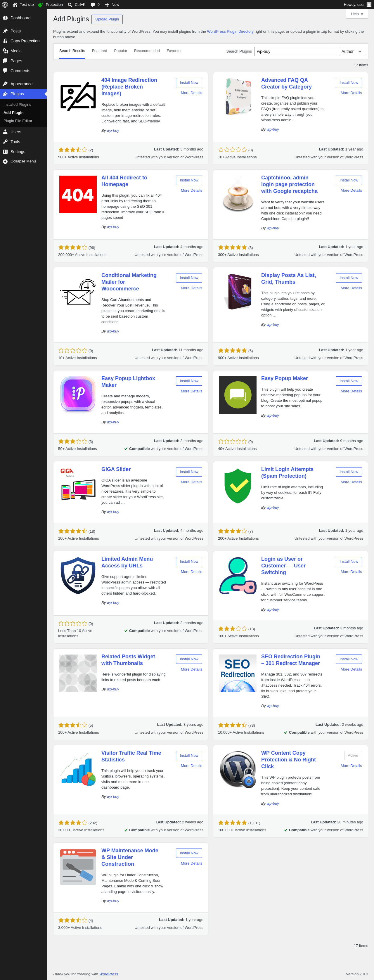
Task: Click the Upload Plugin button
Action: 107,19
